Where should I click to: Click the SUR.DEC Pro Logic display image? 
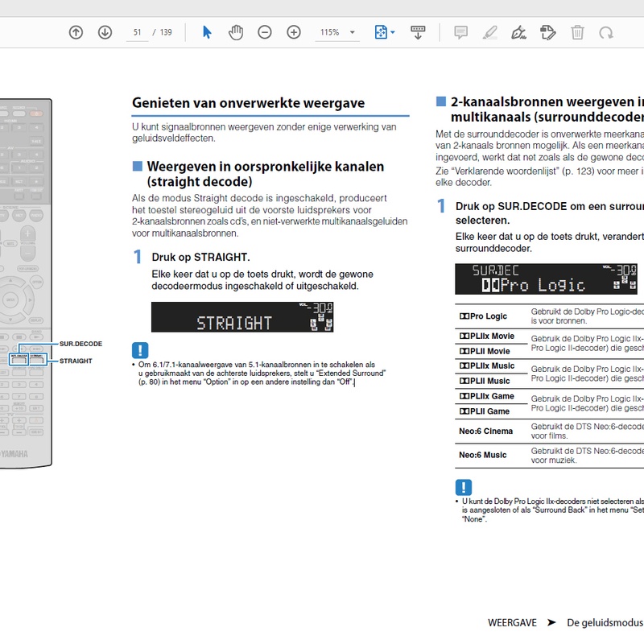(547, 279)
